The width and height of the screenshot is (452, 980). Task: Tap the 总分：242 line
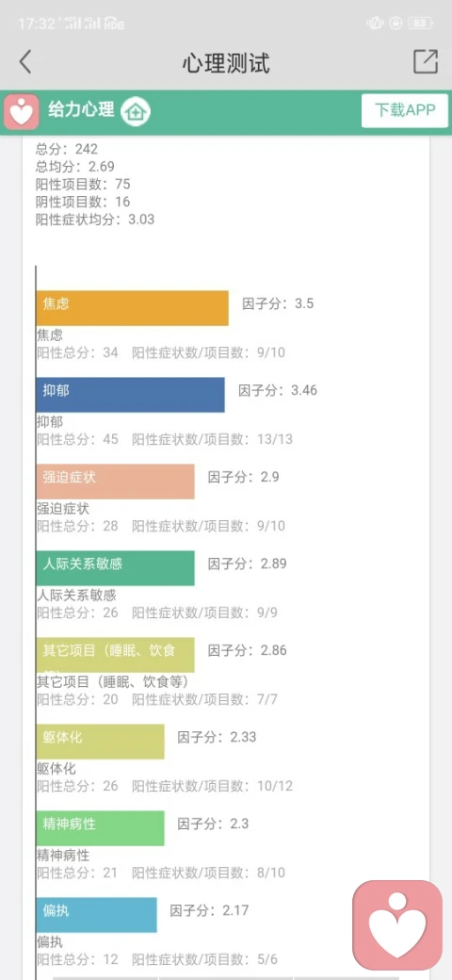click(x=67, y=149)
